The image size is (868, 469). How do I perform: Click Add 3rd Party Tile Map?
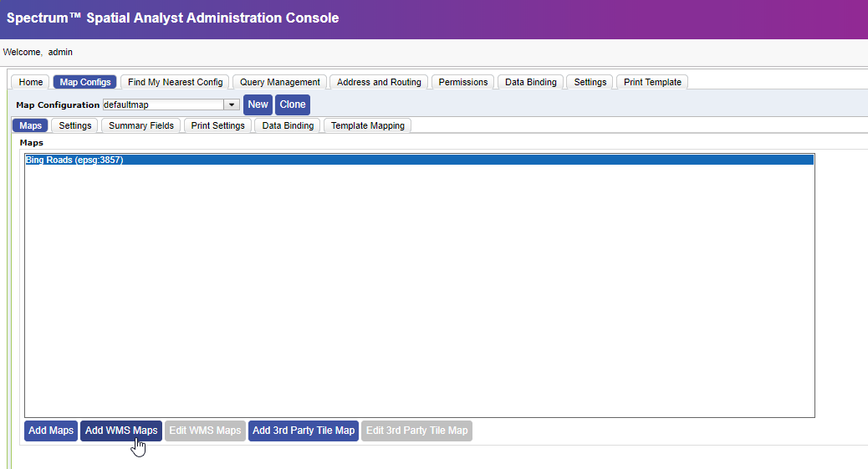click(x=304, y=431)
